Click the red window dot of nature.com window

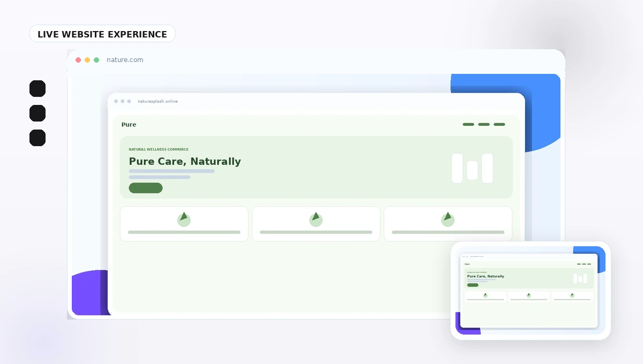point(78,60)
